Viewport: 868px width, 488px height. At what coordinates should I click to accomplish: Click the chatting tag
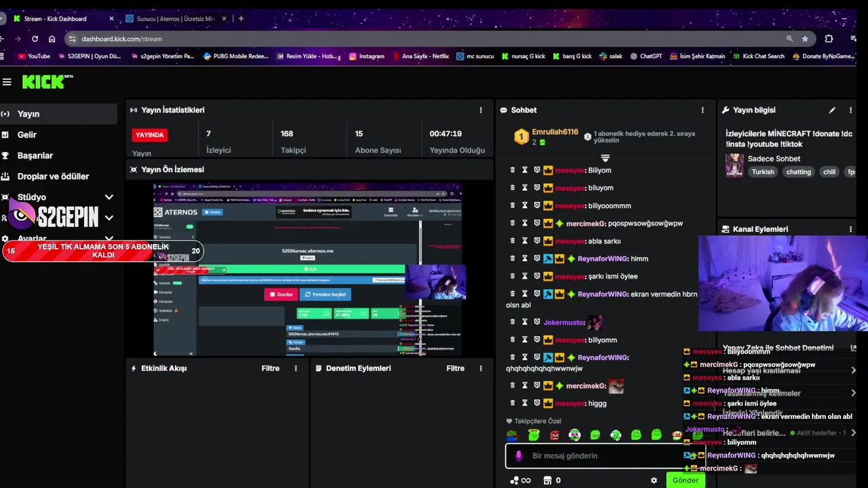click(x=798, y=171)
